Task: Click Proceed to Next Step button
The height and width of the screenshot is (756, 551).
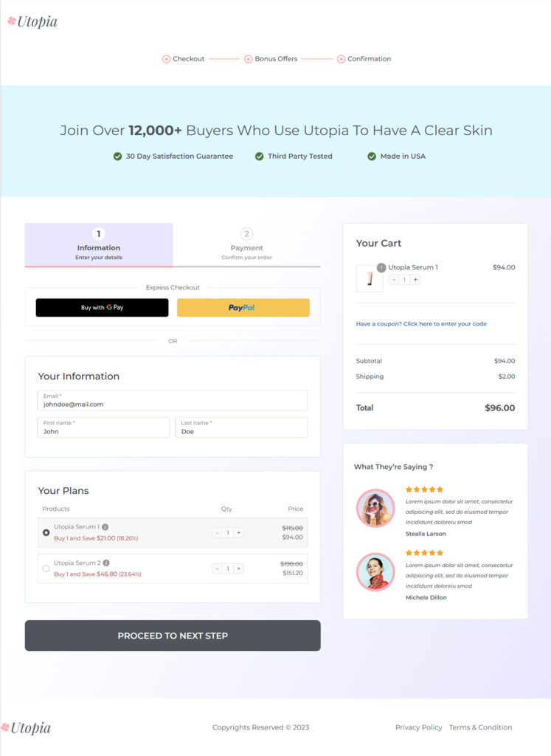Action: [173, 636]
